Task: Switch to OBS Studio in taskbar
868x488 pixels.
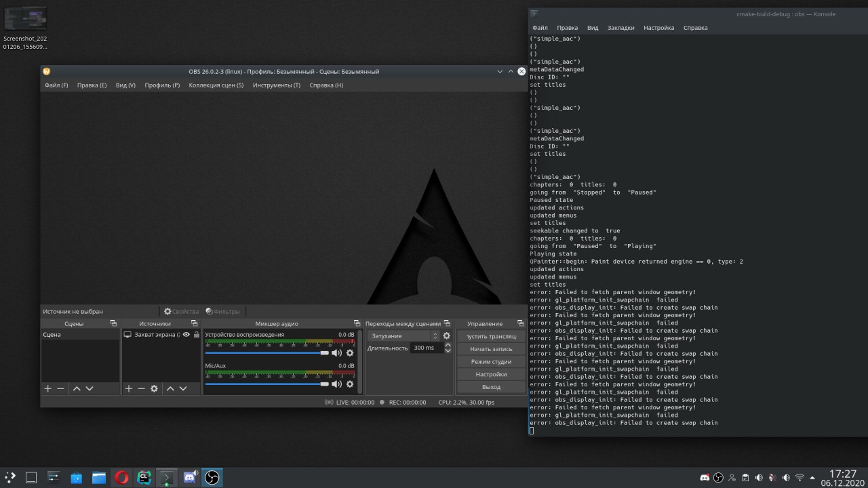Action: [x=212, y=478]
